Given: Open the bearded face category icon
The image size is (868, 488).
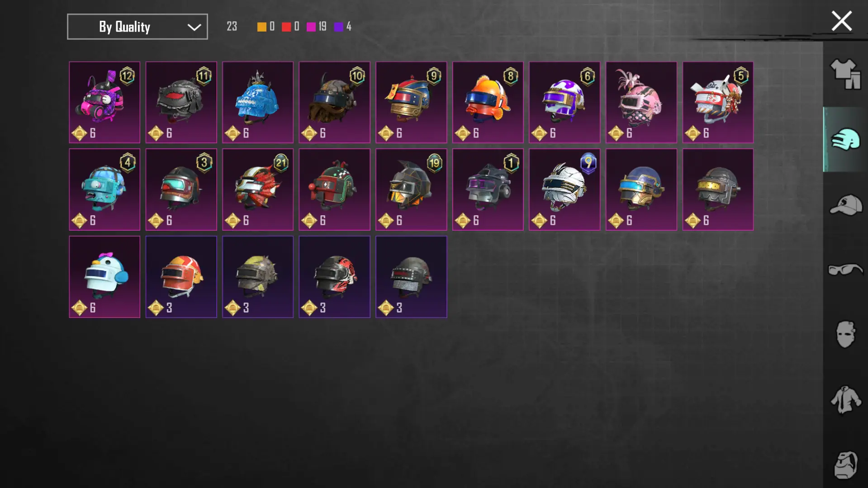Looking at the screenshot, I should (x=845, y=464).
